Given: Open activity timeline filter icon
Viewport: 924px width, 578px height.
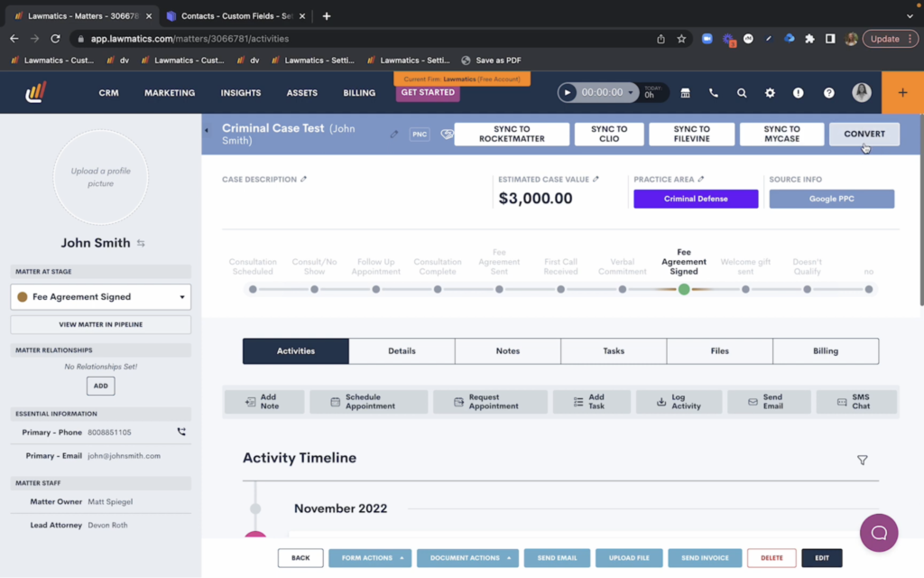Looking at the screenshot, I should [x=862, y=460].
